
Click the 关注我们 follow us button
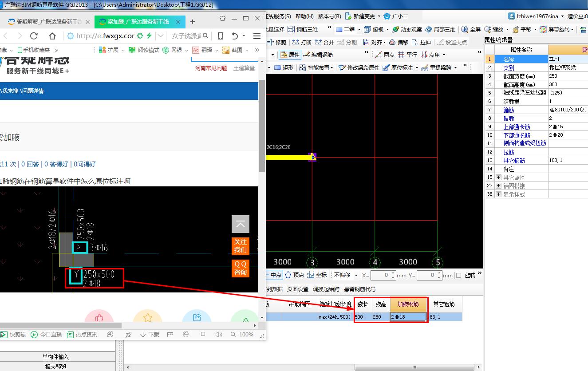coord(241,246)
